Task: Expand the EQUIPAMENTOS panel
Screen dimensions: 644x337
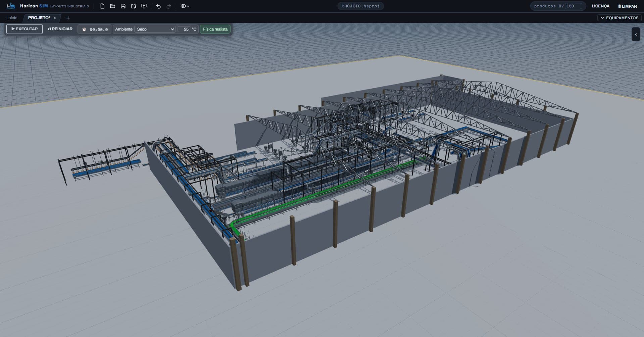Action: pos(619,18)
